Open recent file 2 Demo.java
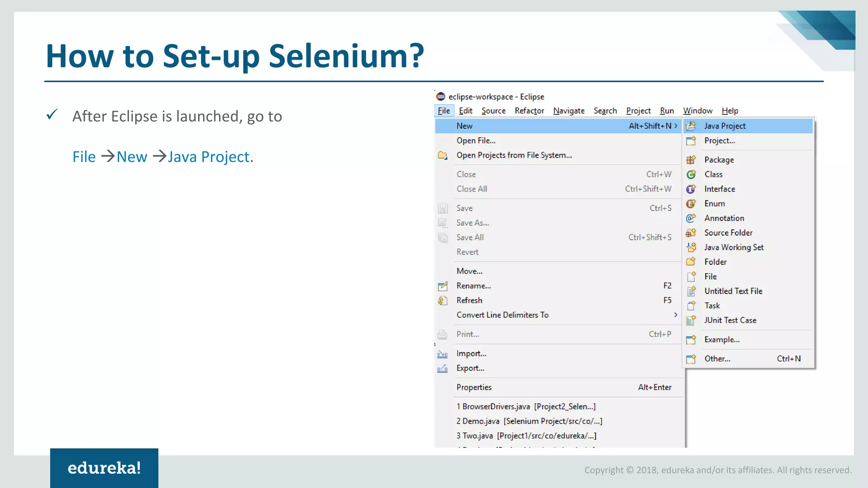 pos(529,421)
